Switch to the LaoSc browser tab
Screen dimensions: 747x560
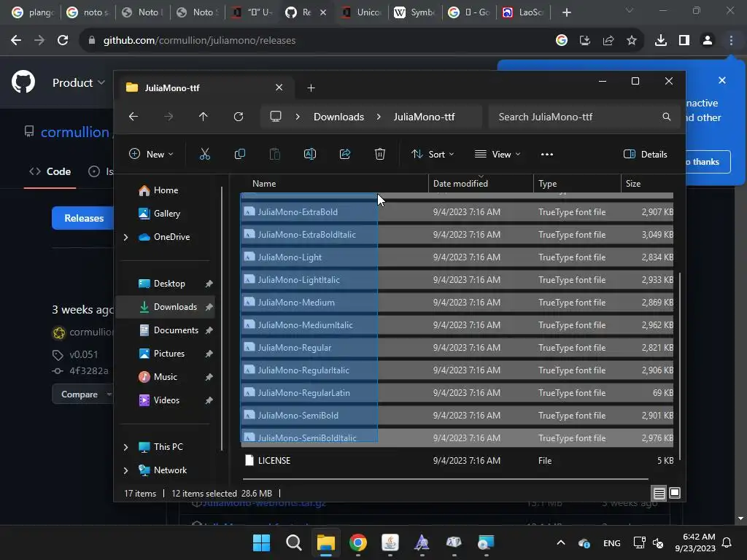[x=522, y=12]
